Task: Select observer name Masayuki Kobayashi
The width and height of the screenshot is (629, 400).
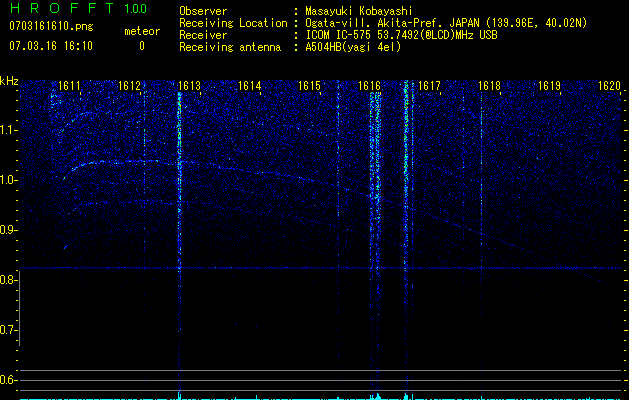Action: [358, 11]
